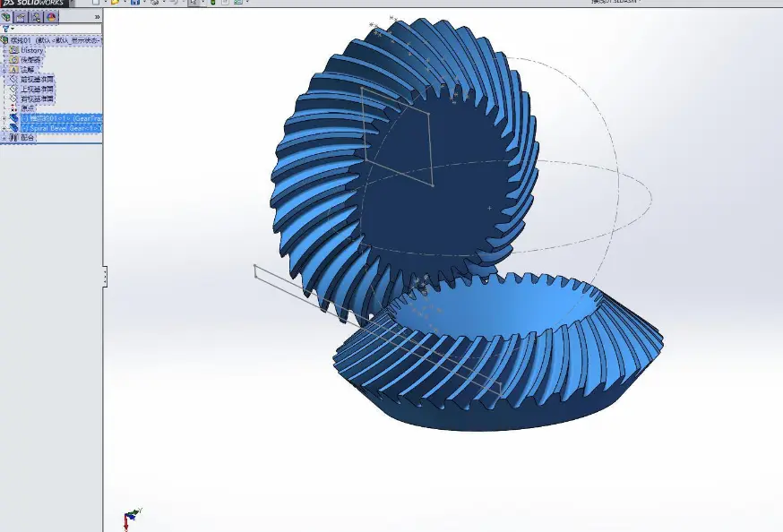Switch to the ConfigurationManager tab
Screen dimensions: 783x532
tap(35, 16)
